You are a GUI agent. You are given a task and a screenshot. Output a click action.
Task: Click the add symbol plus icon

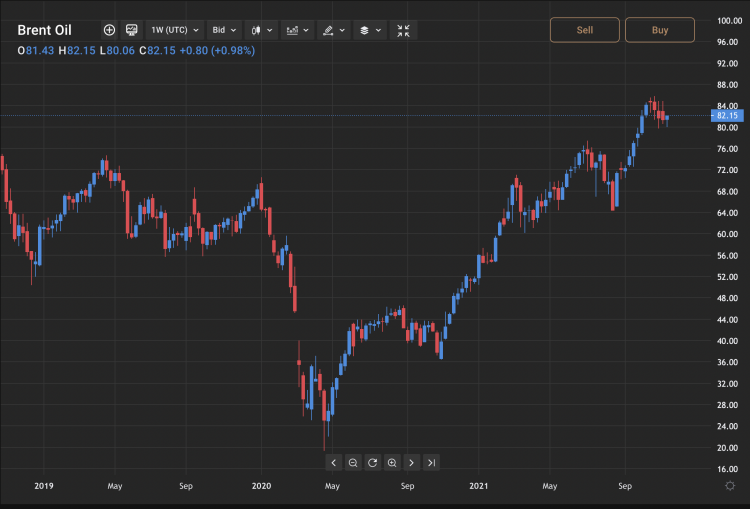click(109, 30)
